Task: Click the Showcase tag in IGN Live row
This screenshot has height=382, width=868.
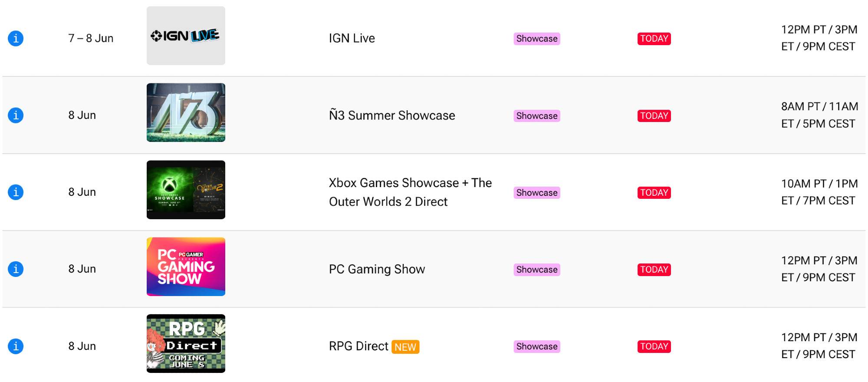Action: tap(537, 39)
